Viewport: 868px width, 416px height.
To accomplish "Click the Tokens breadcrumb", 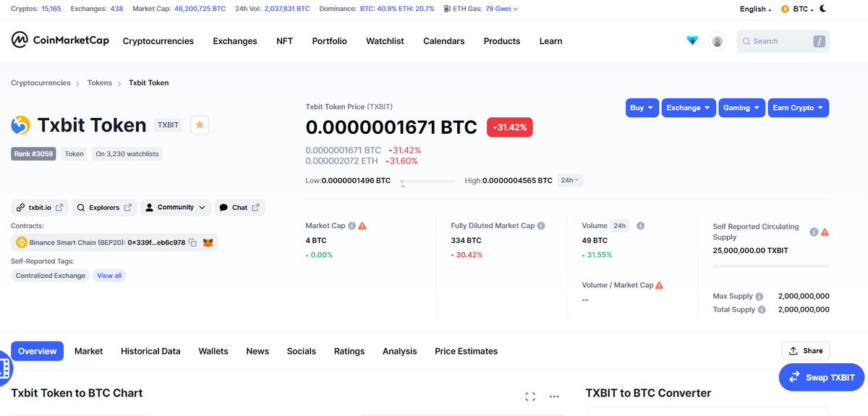I will (x=100, y=82).
